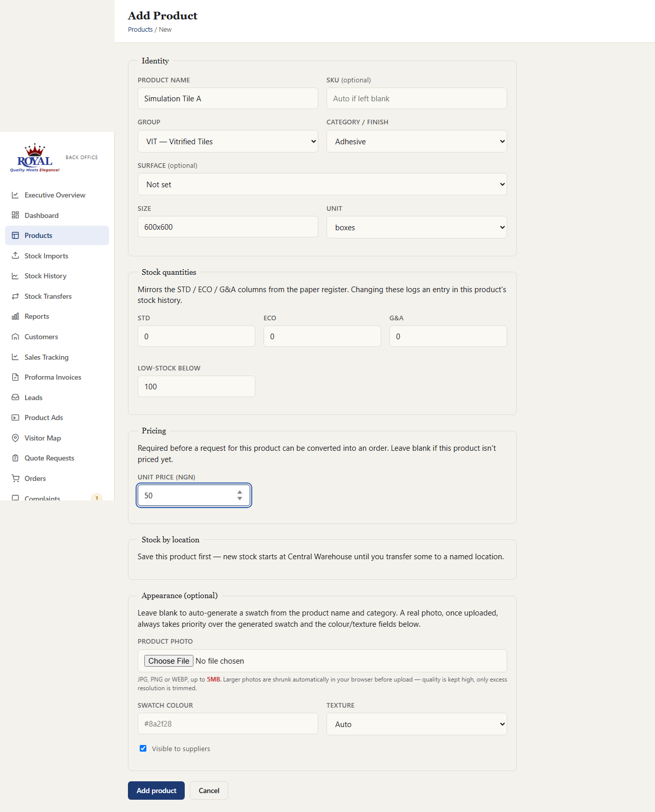Screen dimensions: 655x812
Task: Click the Stock Transfers arrows icon
Action: click(15, 296)
